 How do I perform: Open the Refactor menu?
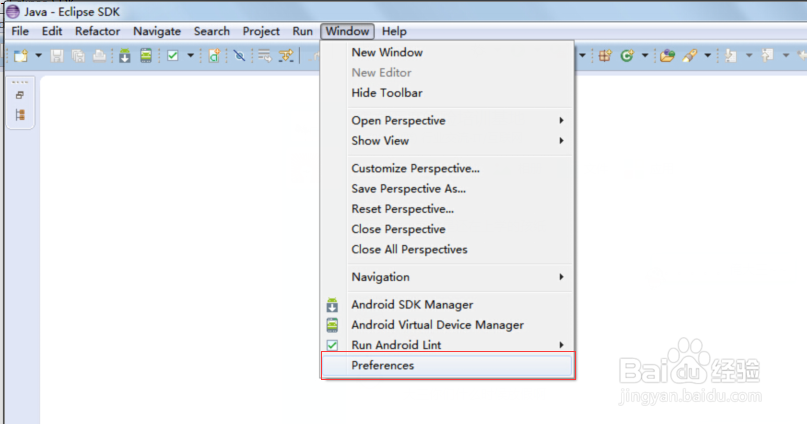tap(97, 31)
